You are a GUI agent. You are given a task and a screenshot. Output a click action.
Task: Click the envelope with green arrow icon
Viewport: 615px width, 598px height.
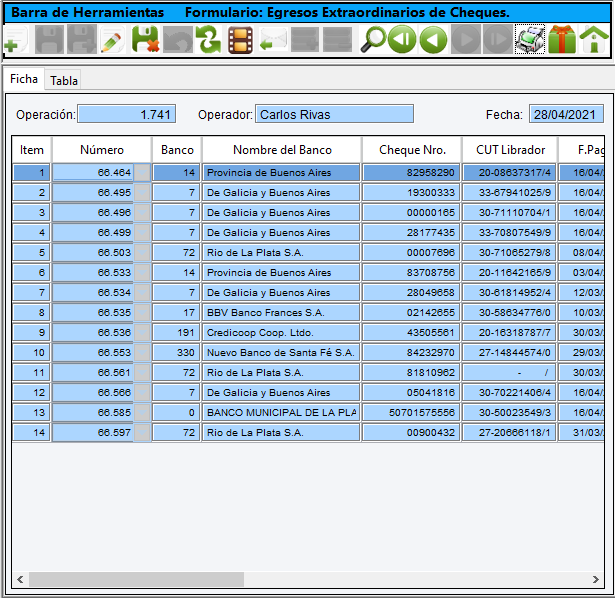[273, 40]
